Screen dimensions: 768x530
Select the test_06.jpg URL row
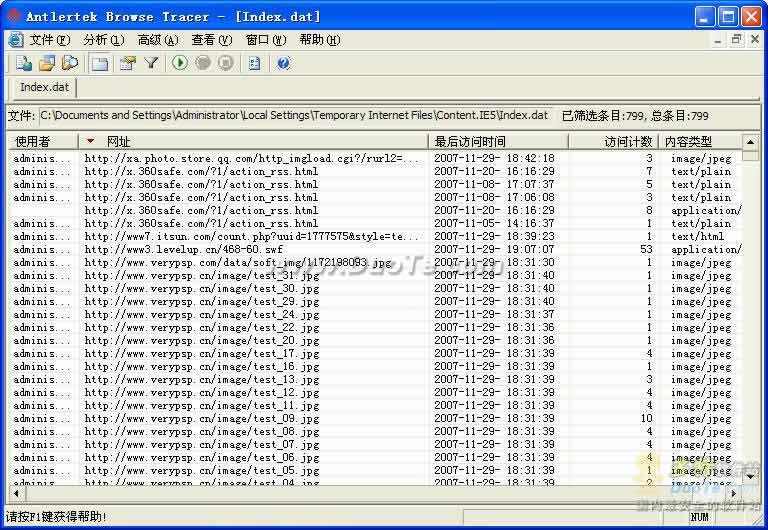(x=375, y=457)
